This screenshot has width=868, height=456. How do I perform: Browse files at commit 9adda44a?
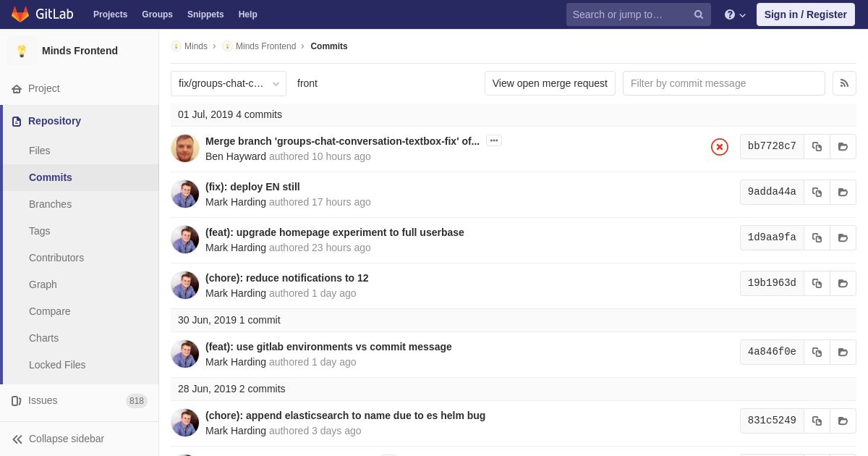point(843,192)
